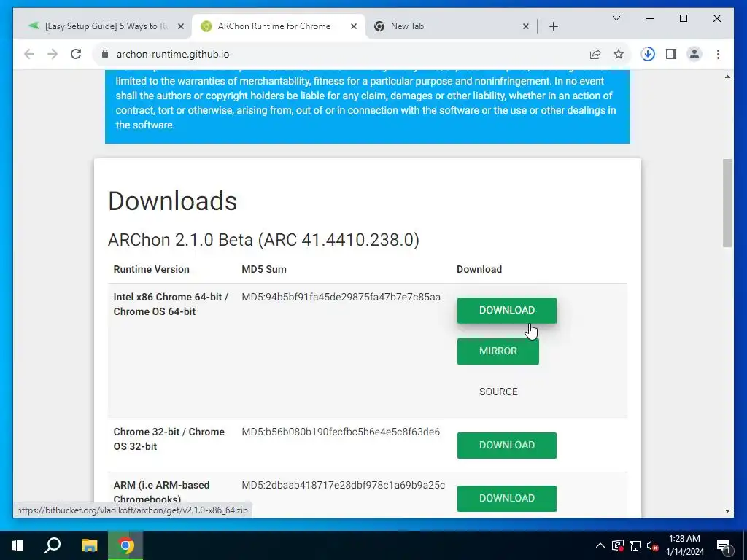Open tab search chevron

[x=616, y=18]
